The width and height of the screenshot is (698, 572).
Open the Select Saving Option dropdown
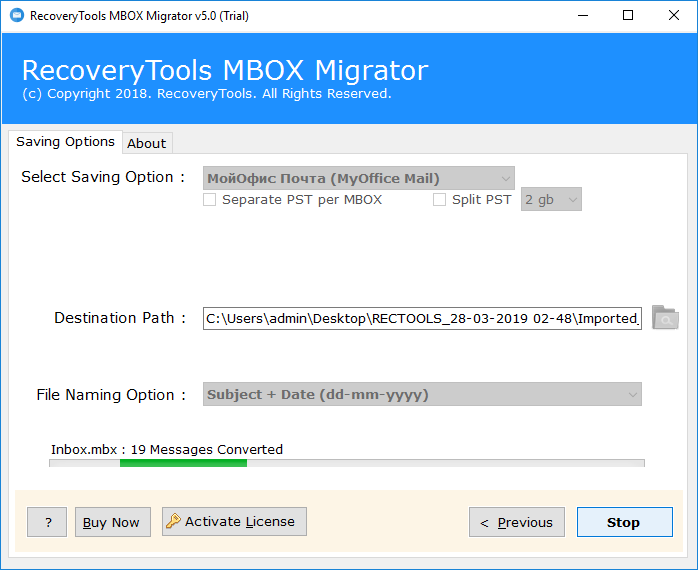pyautogui.click(x=359, y=178)
